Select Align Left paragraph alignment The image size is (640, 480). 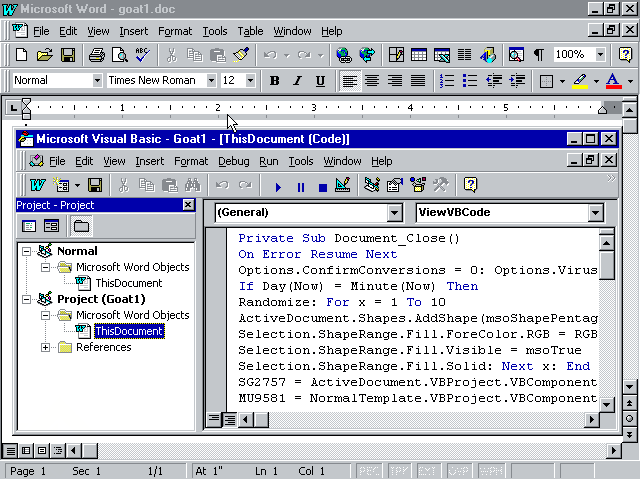coord(350,81)
